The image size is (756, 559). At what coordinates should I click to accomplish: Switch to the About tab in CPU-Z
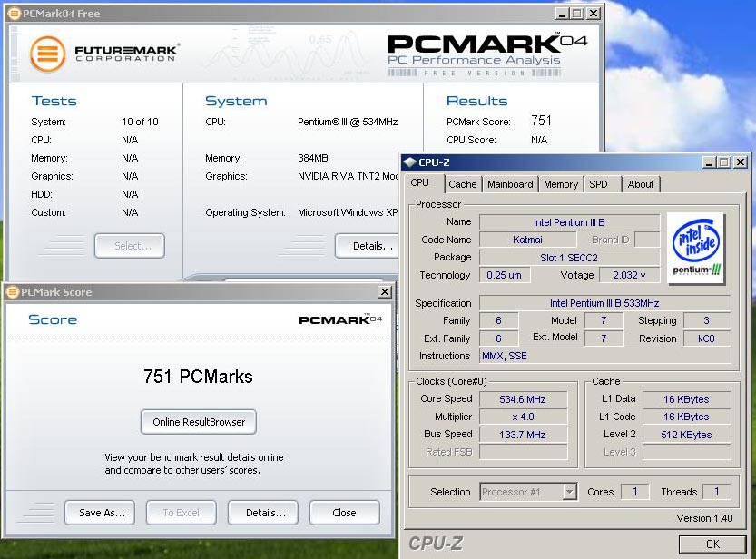tap(641, 184)
